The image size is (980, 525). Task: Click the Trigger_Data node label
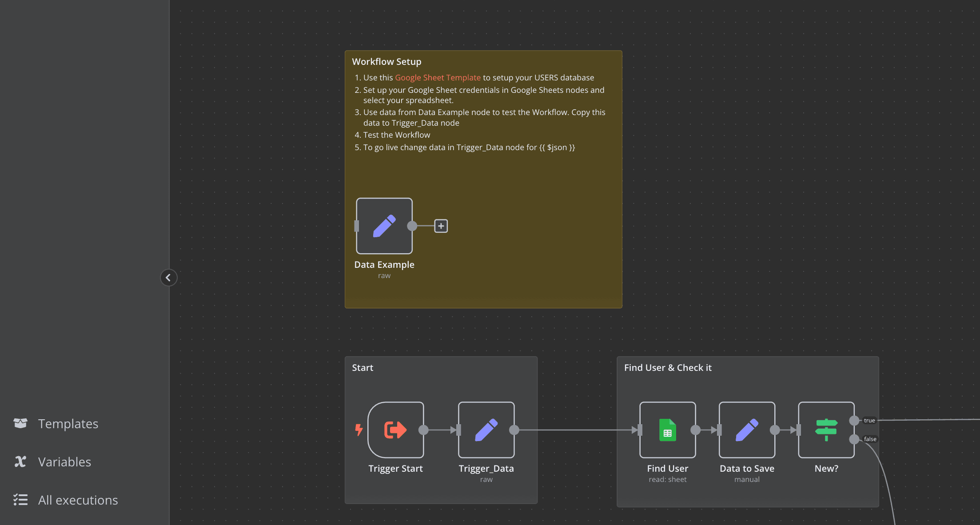(486, 469)
